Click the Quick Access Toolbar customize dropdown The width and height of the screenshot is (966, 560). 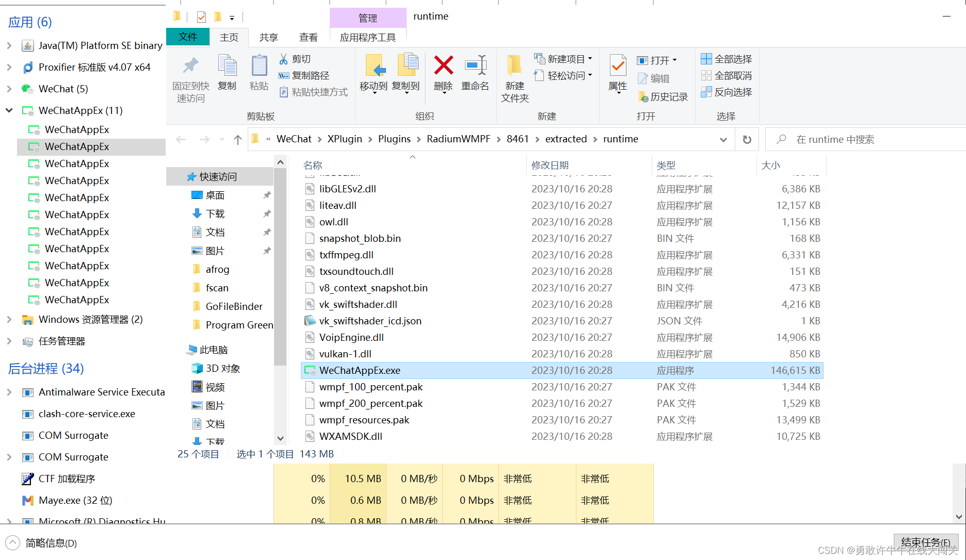(x=232, y=18)
